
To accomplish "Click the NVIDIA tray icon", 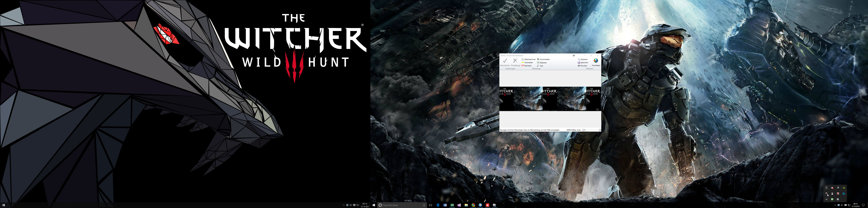I will click(844, 188).
